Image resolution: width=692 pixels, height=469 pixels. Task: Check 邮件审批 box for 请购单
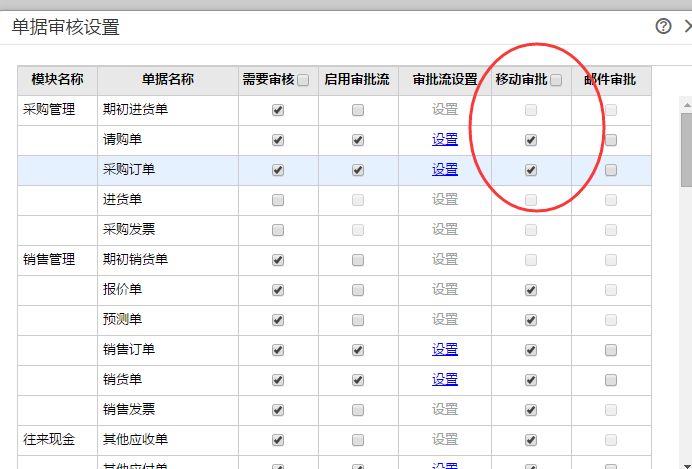click(x=611, y=140)
